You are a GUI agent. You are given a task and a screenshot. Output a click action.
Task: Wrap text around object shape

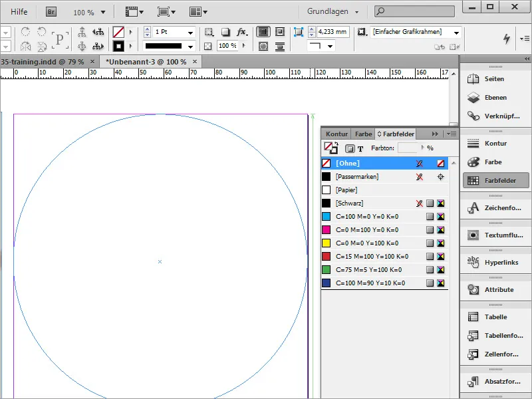[263, 46]
